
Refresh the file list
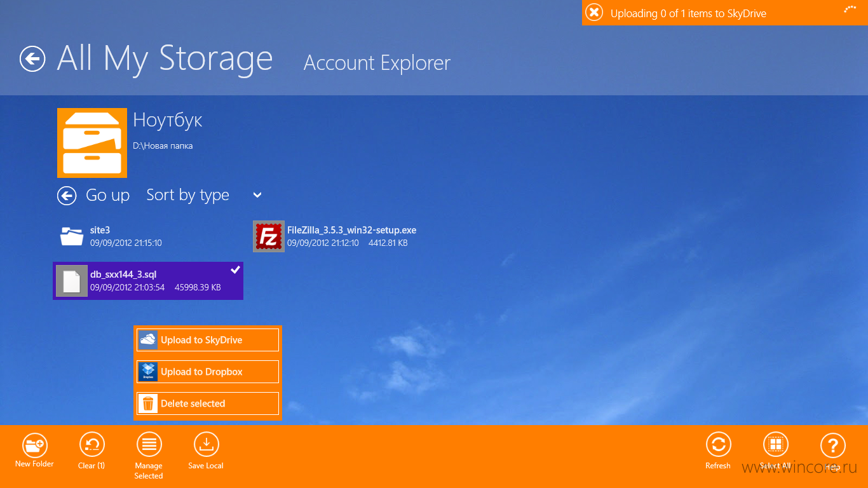click(x=718, y=450)
